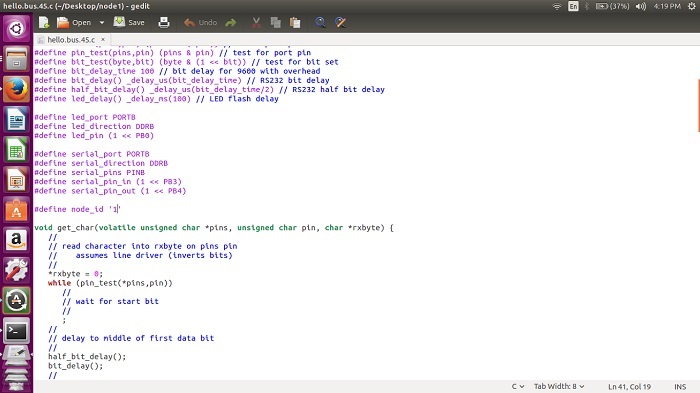Viewport: 700px width, 393px height.
Task: Click the '#define serial_pin_out' line
Action: click(x=110, y=191)
